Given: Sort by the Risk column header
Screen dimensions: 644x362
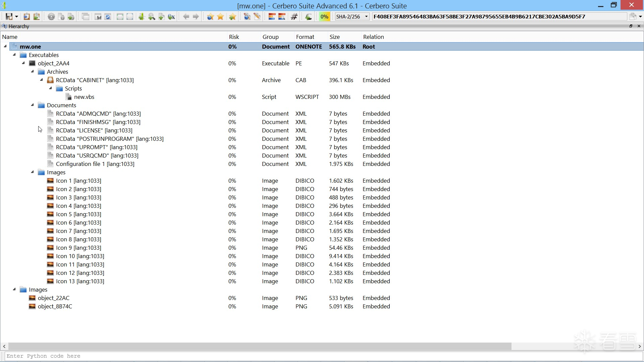Looking at the screenshot, I should pyautogui.click(x=234, y=37).
